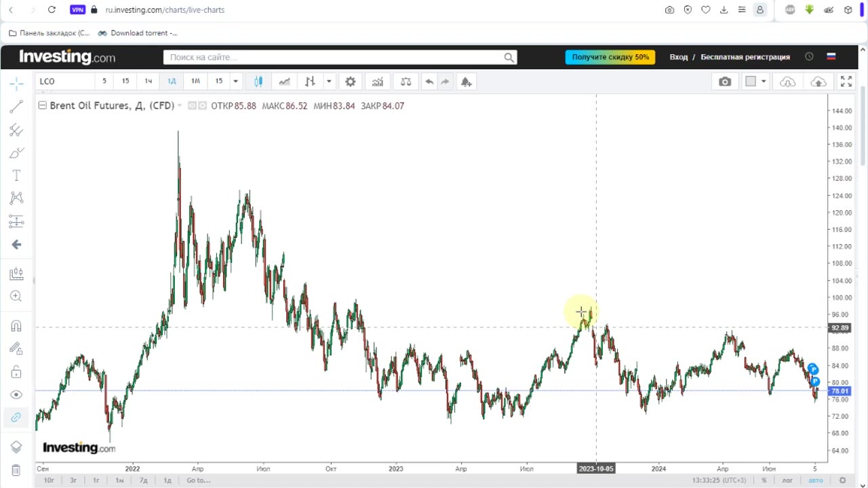Click the LCO symbol input field

(64, 81)
